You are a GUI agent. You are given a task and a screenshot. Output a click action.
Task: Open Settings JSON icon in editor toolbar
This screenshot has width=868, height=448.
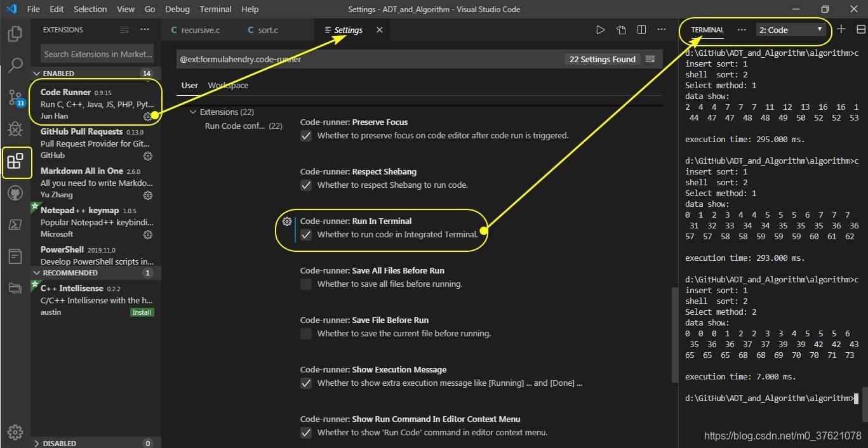[621, 30]
